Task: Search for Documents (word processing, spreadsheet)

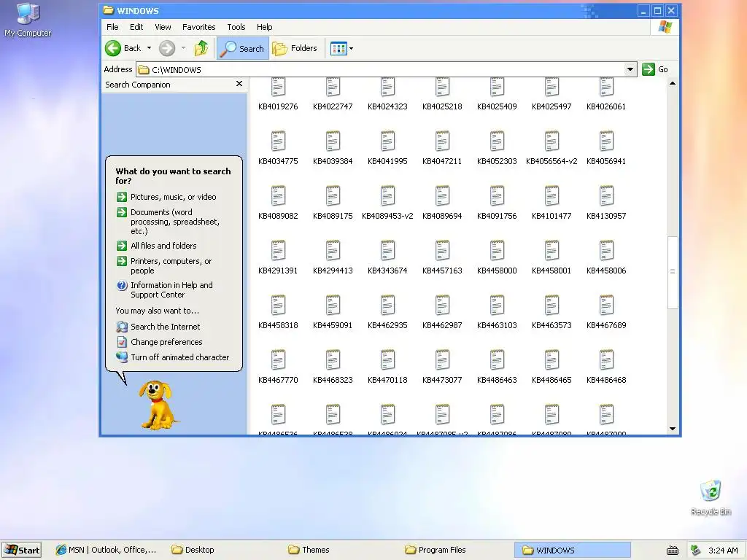Action: [169, 222]
